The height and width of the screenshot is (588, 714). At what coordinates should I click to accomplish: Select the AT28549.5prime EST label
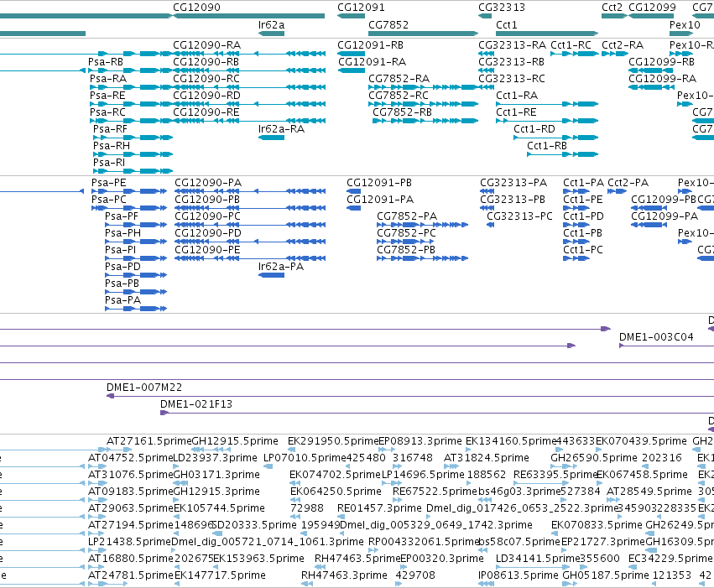649,492
